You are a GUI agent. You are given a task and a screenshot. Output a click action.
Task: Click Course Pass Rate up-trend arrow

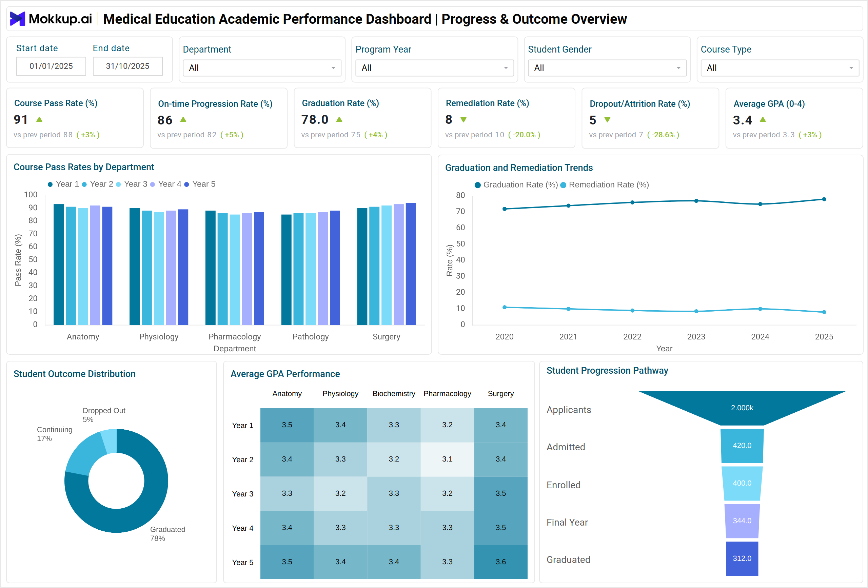[x=39, y=120]
